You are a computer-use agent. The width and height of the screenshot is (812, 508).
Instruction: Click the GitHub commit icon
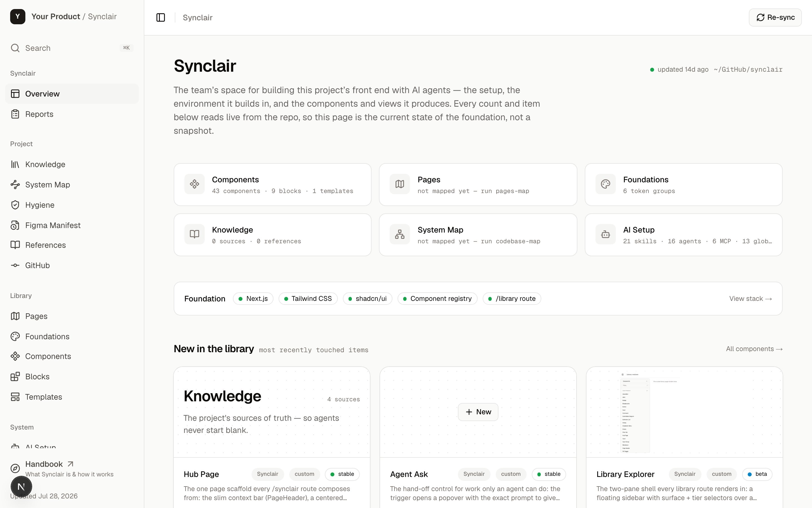click(x=15, y=265)
